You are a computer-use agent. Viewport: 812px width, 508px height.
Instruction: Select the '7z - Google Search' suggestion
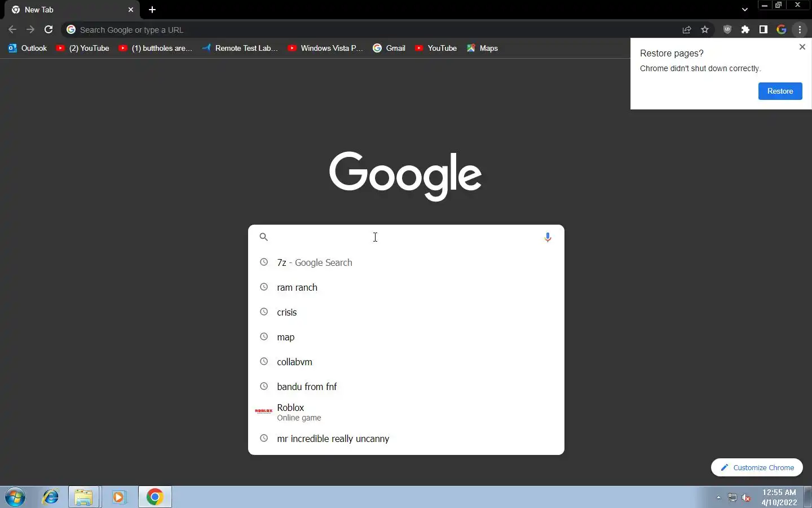coord(406,262)
